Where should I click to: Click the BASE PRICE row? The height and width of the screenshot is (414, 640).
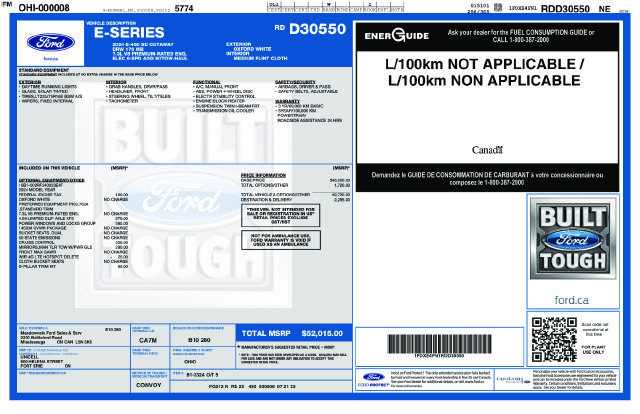[x=295, y=180]
